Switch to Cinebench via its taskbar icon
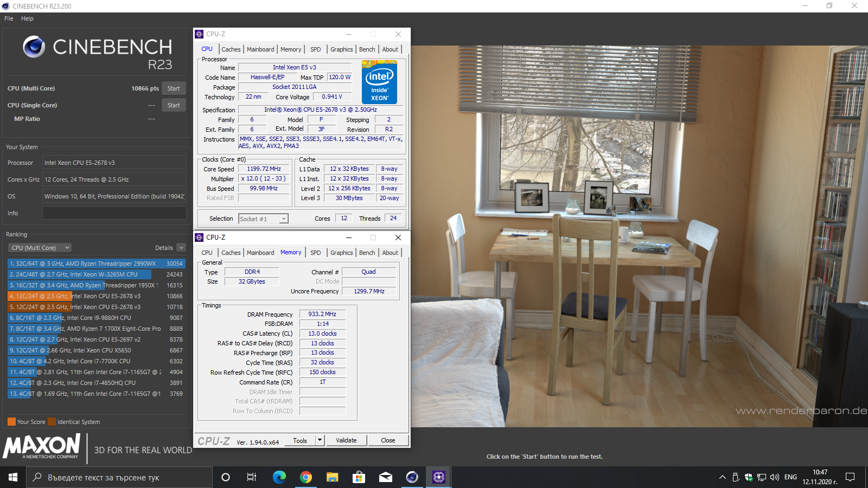Image resolution: width=868 pixels, height=488 pixels. point(412,477)
